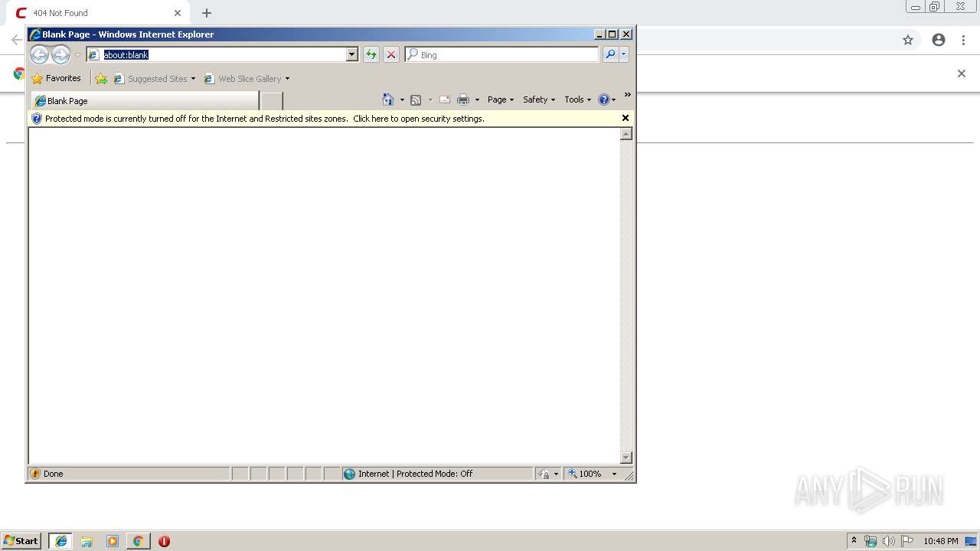
Task: Click the green Refresh button in IE
Action: [x=371, y=54]
